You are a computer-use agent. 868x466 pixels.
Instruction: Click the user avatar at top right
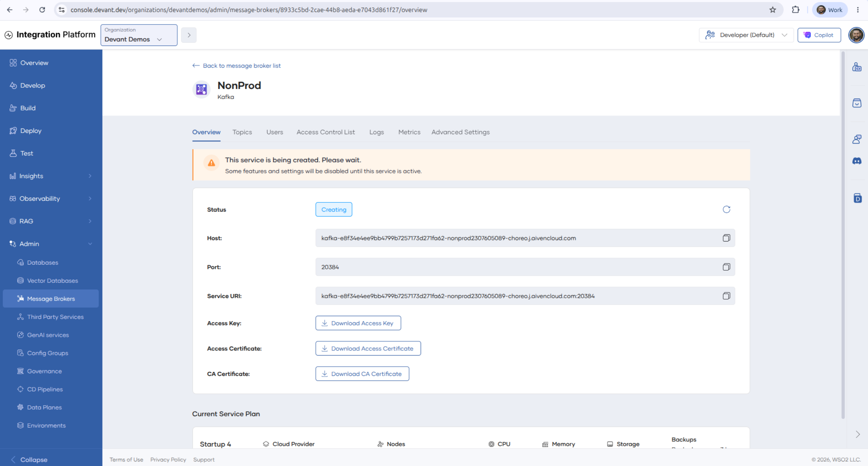tap(856, 35)
